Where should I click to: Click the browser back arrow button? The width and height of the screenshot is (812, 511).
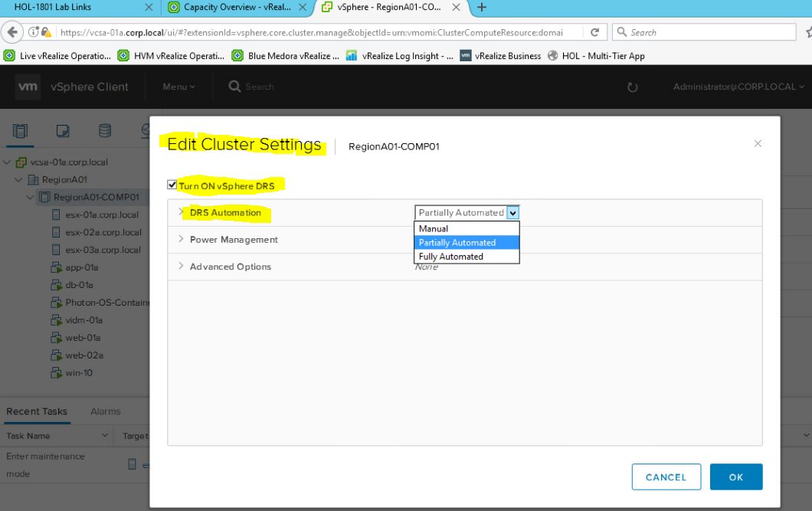pos(12,32)
